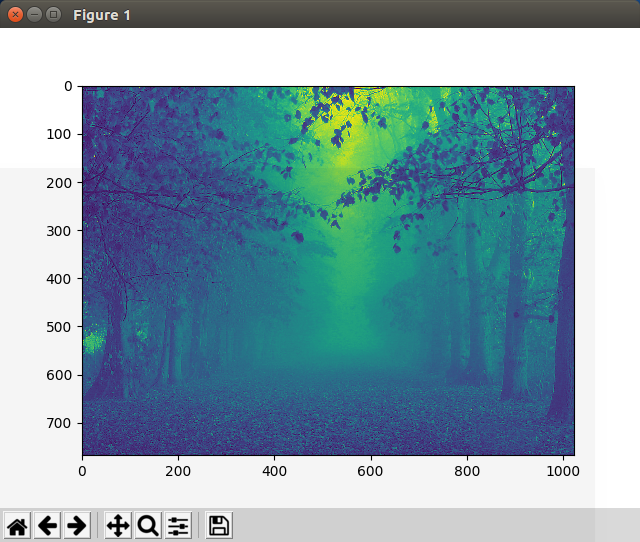Open Configure subplots sliders icon
Image resolution: width=640 pixels, height=542 pixels.
coord(178,525)
